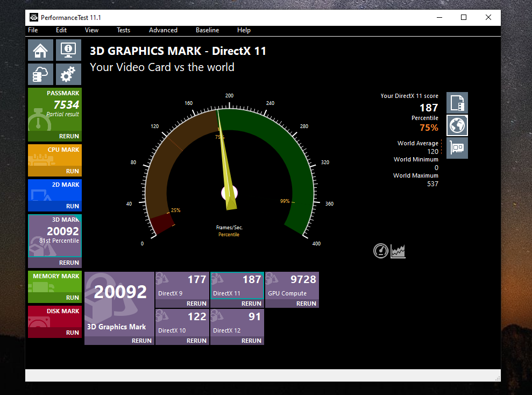Minimize the PerformanceTest window
The width and height of the screenshot is (532, 395).
(439, 17)
